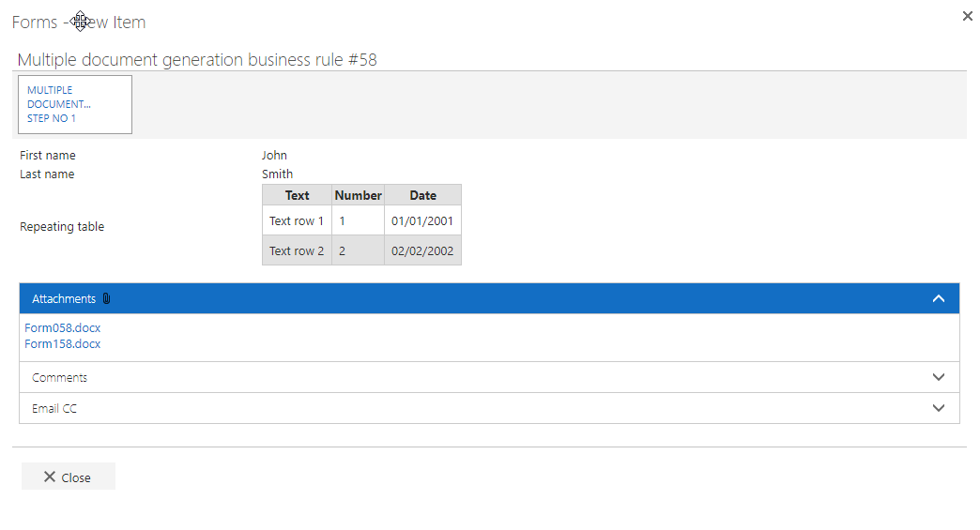The width and height of the screenshot is (980, 530).
Task: Click the First name field label
Action: 48,156
